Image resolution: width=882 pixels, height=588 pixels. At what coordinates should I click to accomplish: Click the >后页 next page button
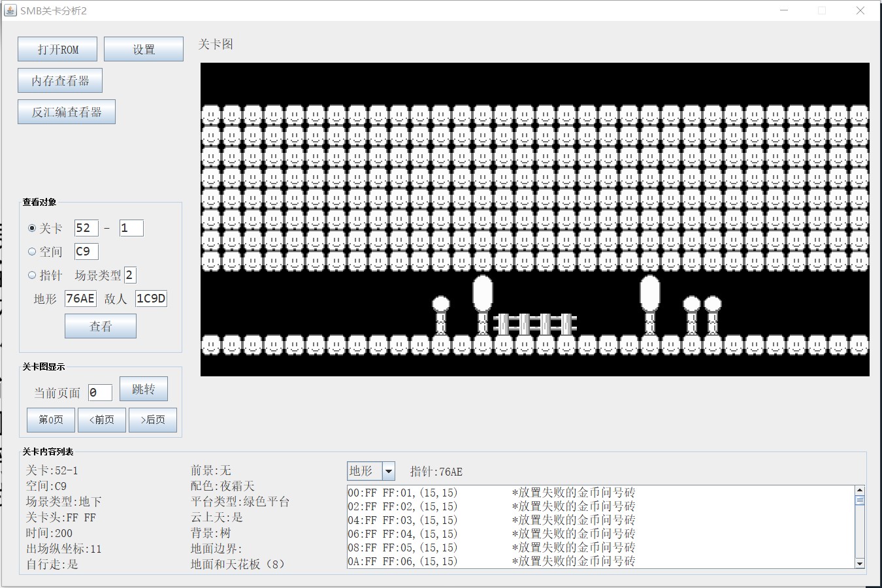(x=153, y=420)
